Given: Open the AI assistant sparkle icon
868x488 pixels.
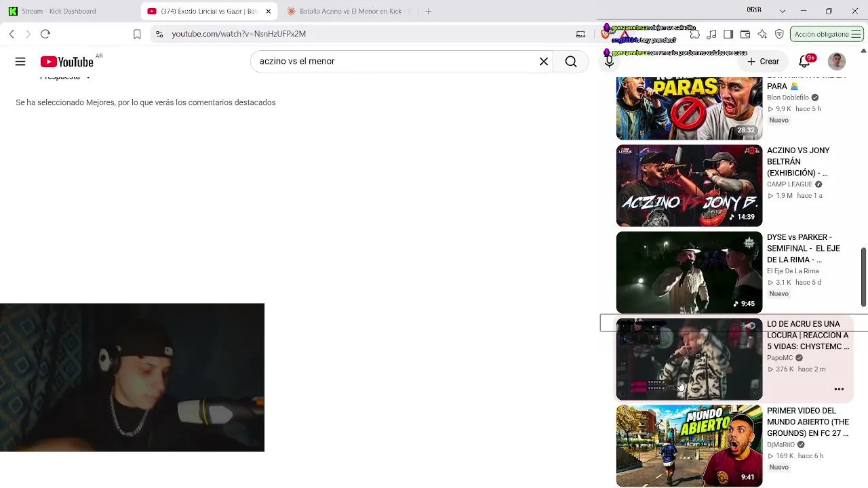Looking at the screenshot, I should [x=762, y=34].
